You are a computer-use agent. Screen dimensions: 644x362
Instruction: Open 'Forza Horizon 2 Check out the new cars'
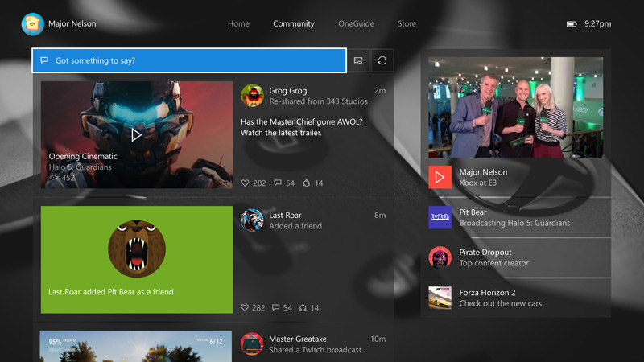click(x=516, y=298)
